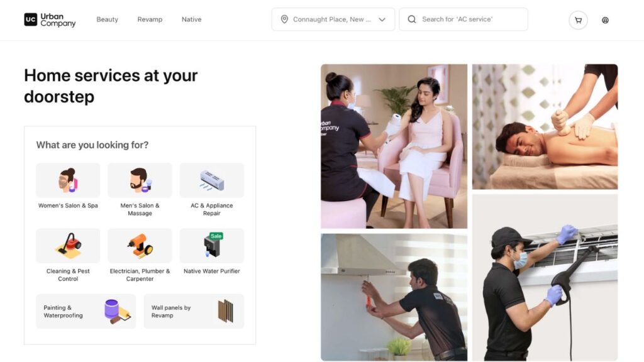
Task: Open the user profile icon
Action: pyautogui.click(x=605, y=20)
